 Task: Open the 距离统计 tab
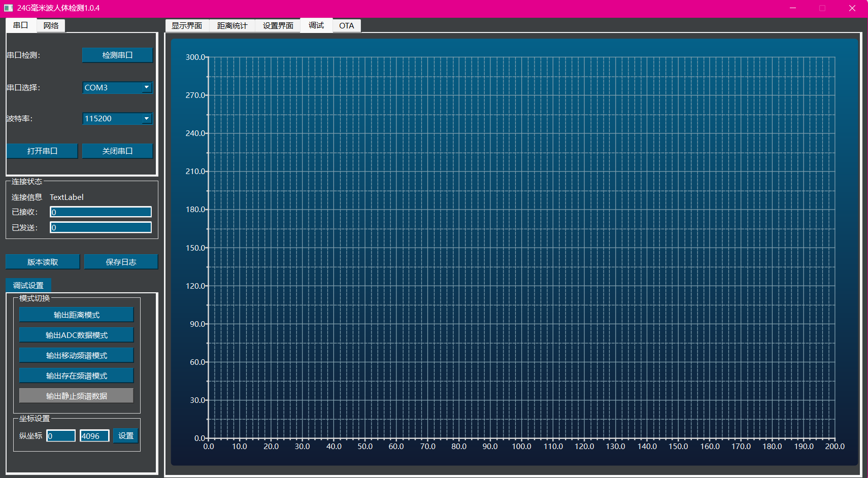point(232,26)
